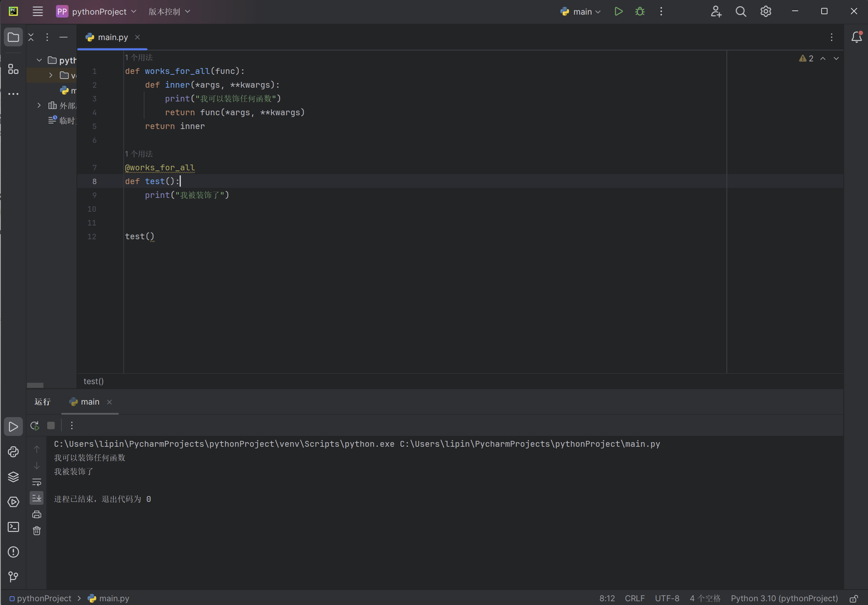868x605 pixels.
Task: Click the Debug icon in toolbar
Action: pyautogui.click(x=640, y=11)
